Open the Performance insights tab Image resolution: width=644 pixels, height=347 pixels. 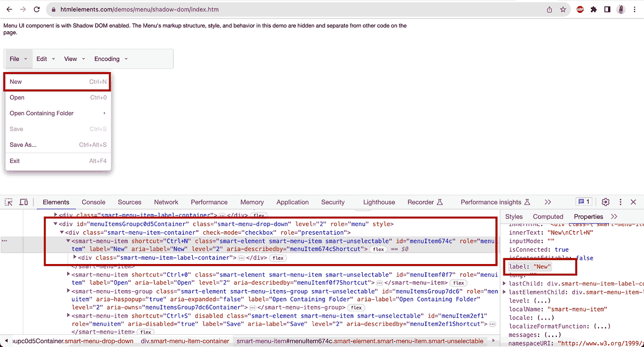(x=495, y=202)
